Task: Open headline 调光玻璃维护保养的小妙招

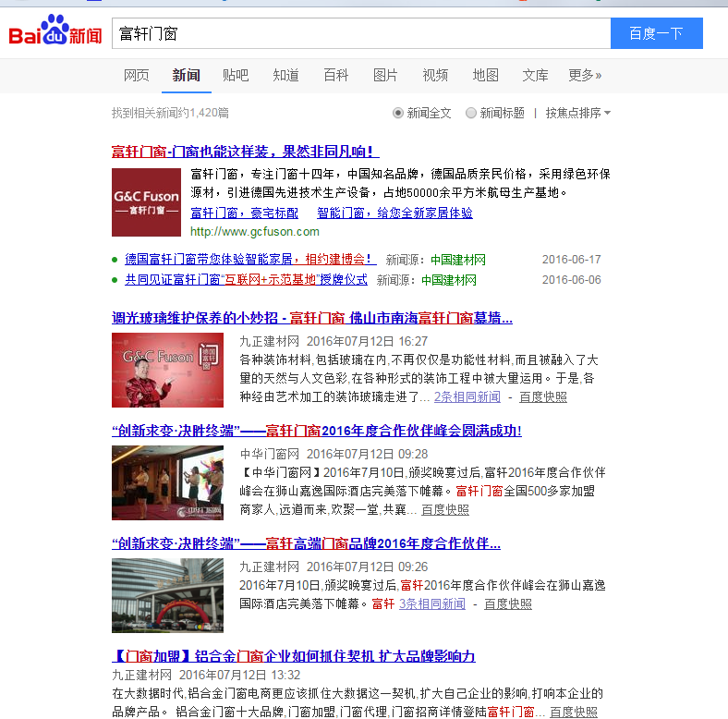Action: [312, 318]
